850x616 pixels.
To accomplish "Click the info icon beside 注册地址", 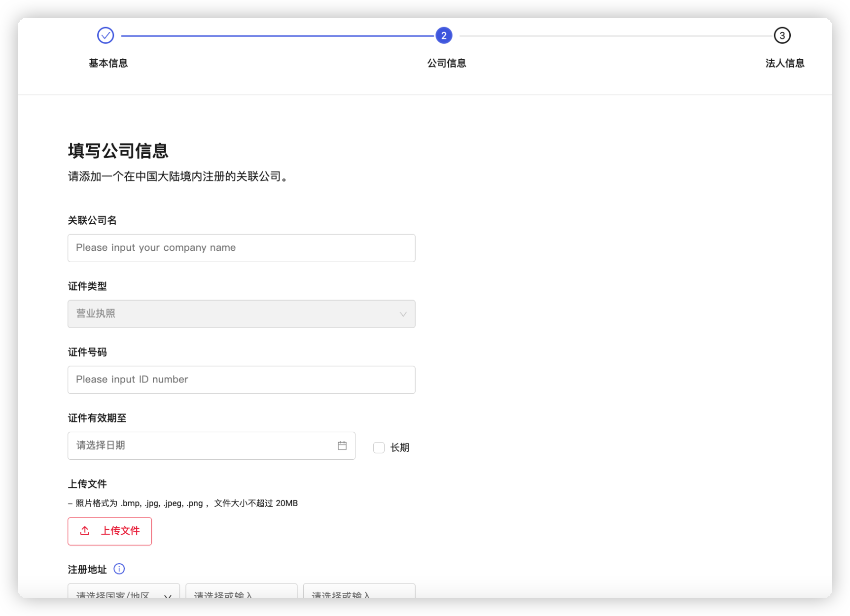I will tap(119, 569).
